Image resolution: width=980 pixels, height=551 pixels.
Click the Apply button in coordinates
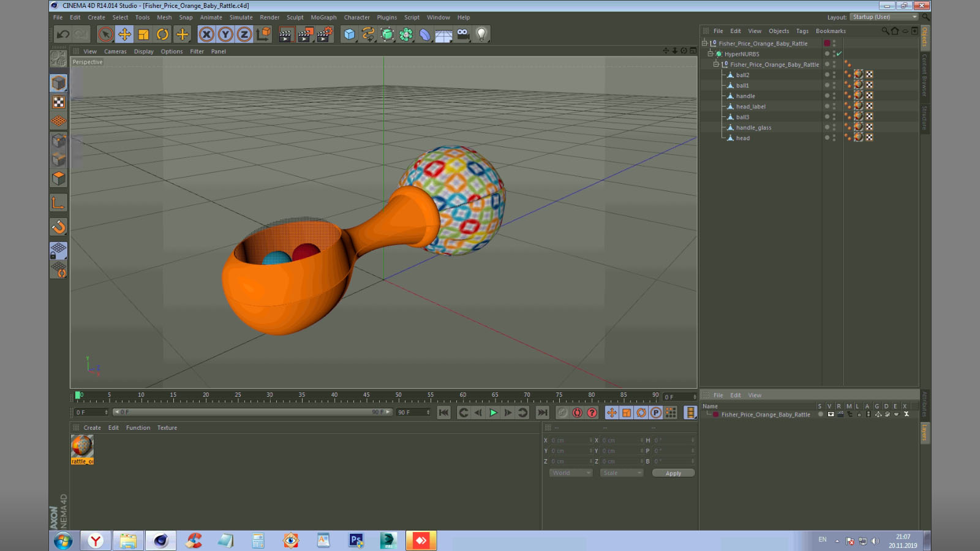[673, 473]
